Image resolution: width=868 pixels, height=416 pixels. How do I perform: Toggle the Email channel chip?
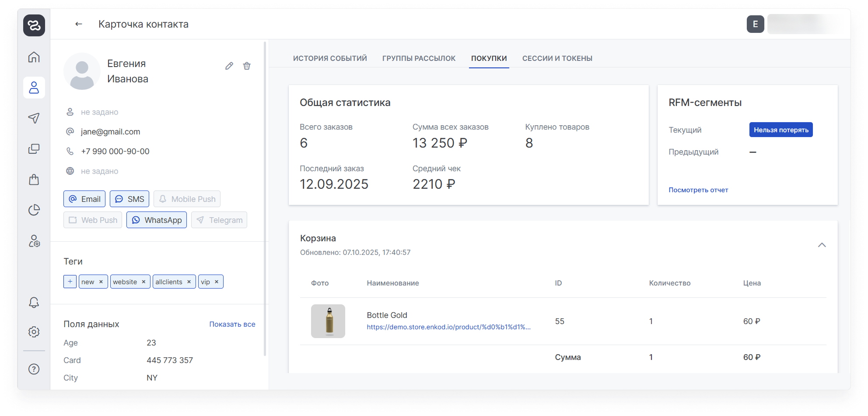(84, 199)
